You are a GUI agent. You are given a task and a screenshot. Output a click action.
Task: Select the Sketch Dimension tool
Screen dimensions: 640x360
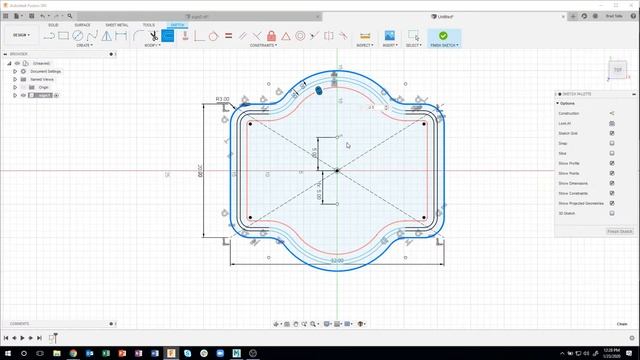tap(121, 36)
